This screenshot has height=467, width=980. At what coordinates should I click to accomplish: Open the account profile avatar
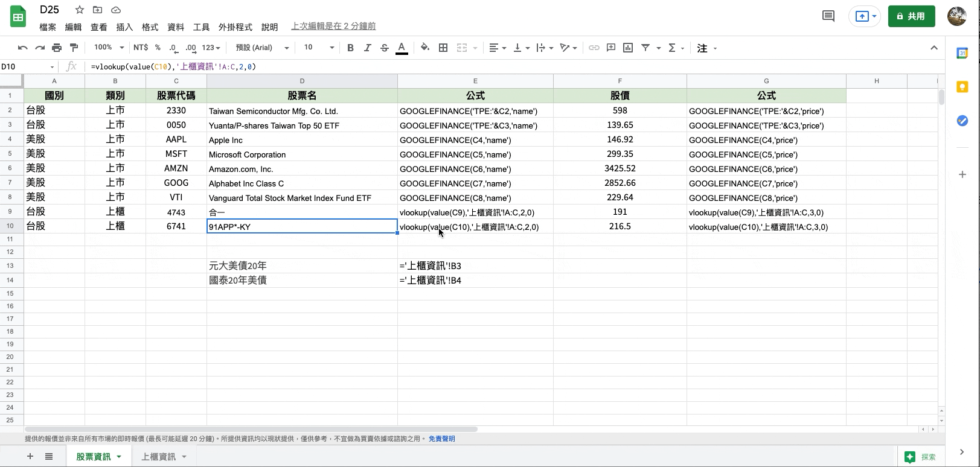[x=957, y=16]
